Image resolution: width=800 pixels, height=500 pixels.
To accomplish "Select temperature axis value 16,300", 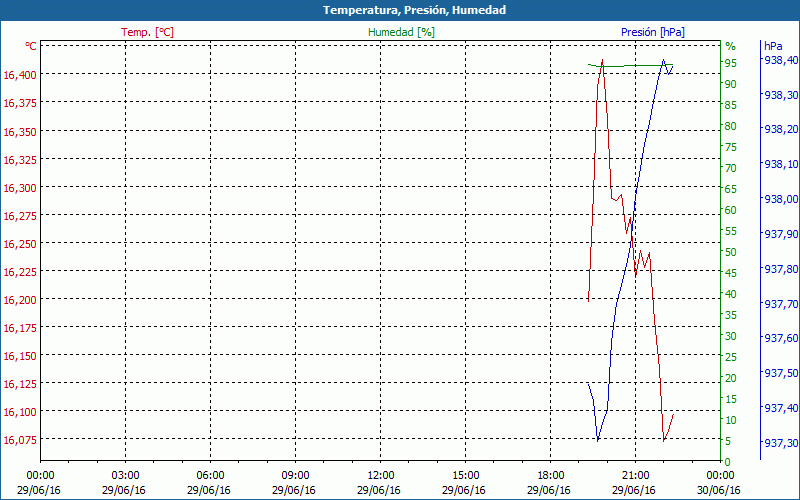I will tap(20, 188).
